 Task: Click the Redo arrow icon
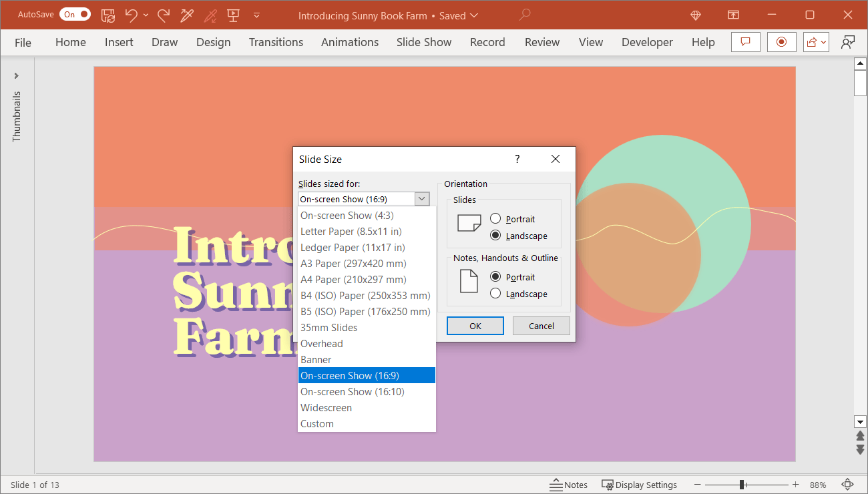point(163,15)
